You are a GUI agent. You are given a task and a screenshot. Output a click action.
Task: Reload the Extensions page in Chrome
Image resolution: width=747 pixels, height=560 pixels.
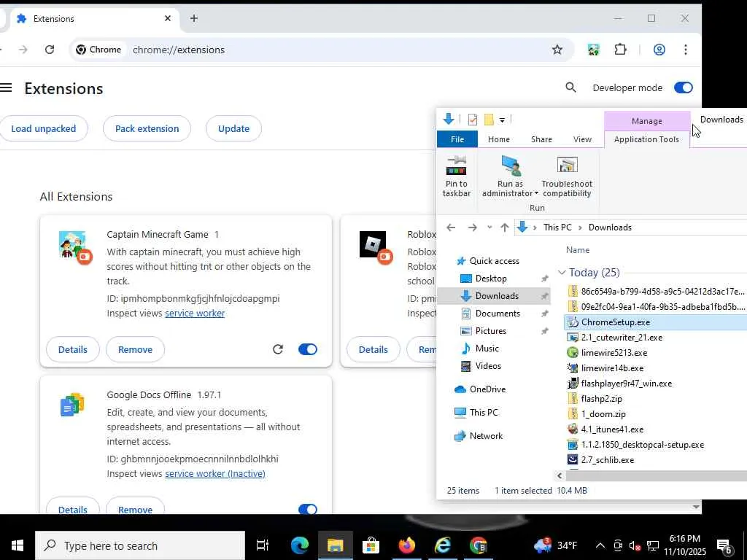point(50,50)
